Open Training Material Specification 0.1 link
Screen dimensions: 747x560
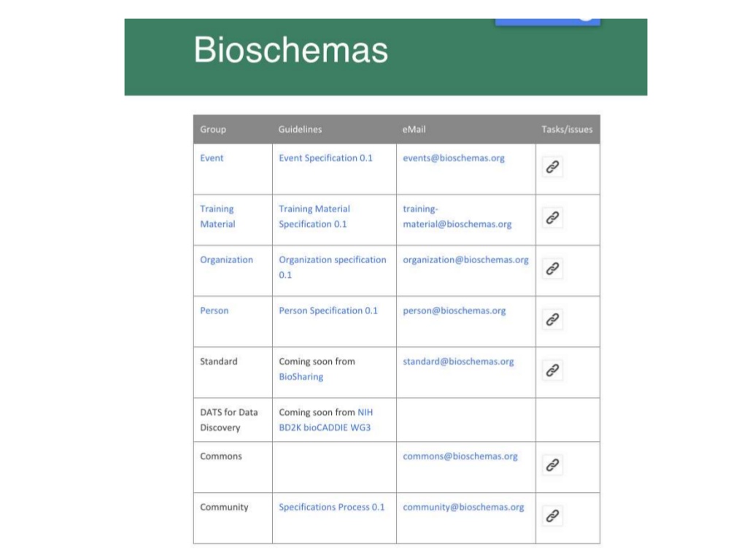tap(314, 217)
